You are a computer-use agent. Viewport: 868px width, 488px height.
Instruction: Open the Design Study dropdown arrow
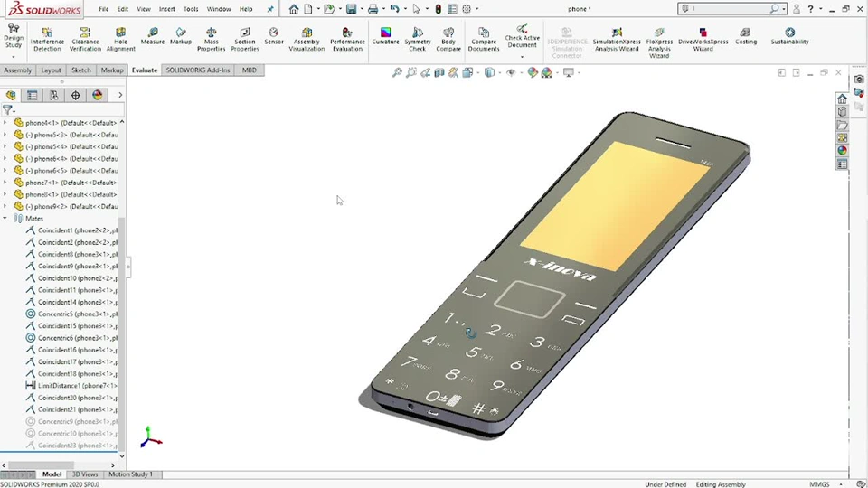tap(14, 56)
